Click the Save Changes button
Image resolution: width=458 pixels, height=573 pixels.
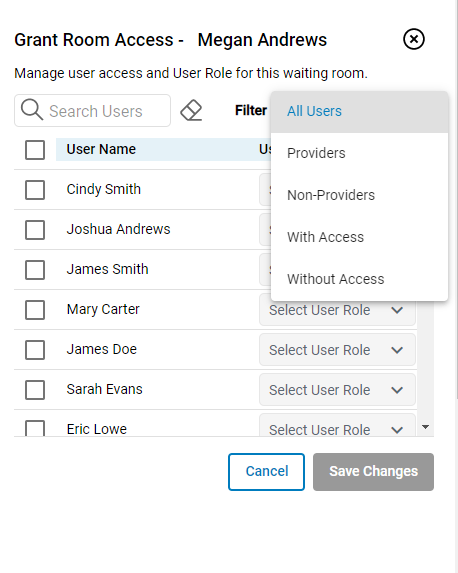pyautogui.click(x=373, y=472)
